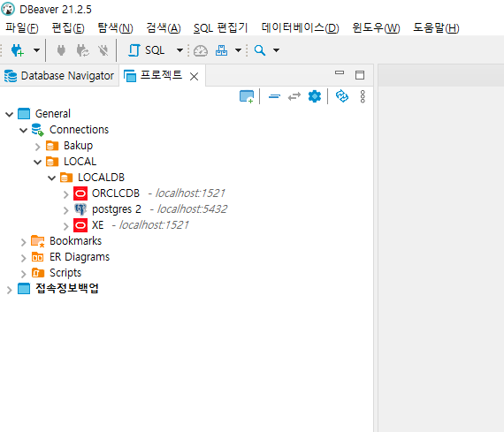Select the postgres 2 connection label
Image resolution: width=504 pixels, height=432 pixels.
pos(117,209)
